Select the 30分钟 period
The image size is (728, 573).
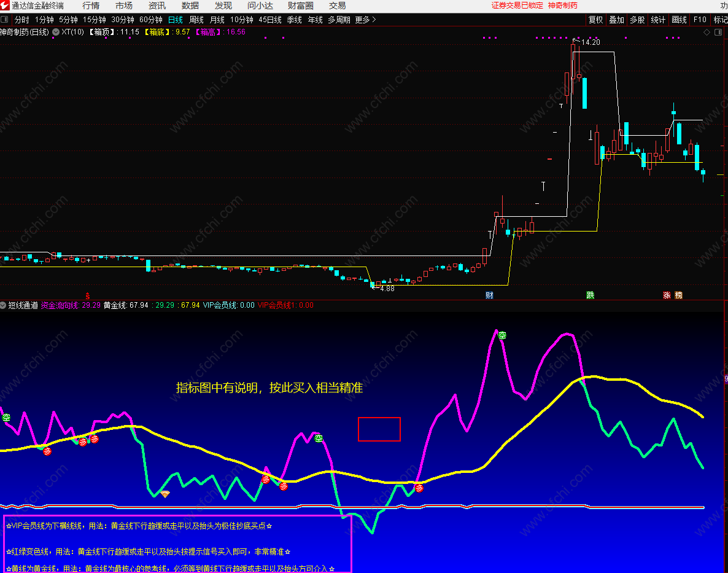123,20
